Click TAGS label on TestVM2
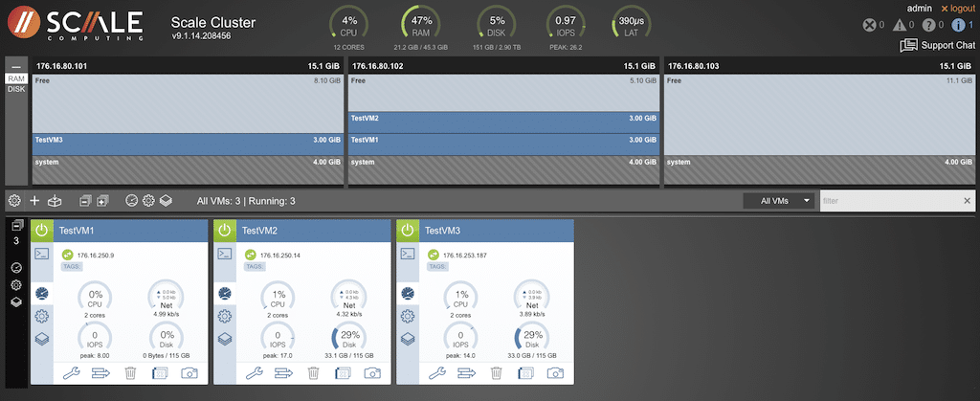This screenshot has width=980, height=401. click(255, 266)
